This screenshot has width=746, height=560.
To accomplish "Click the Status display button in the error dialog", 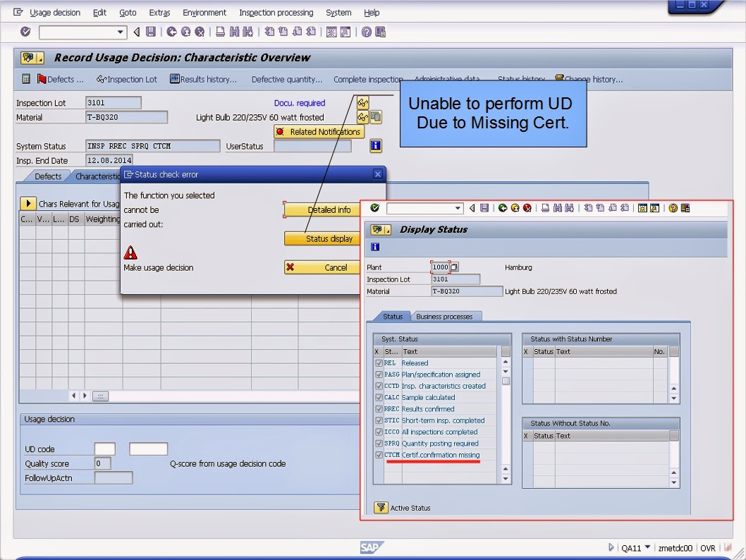I will [x=324, y=238].
